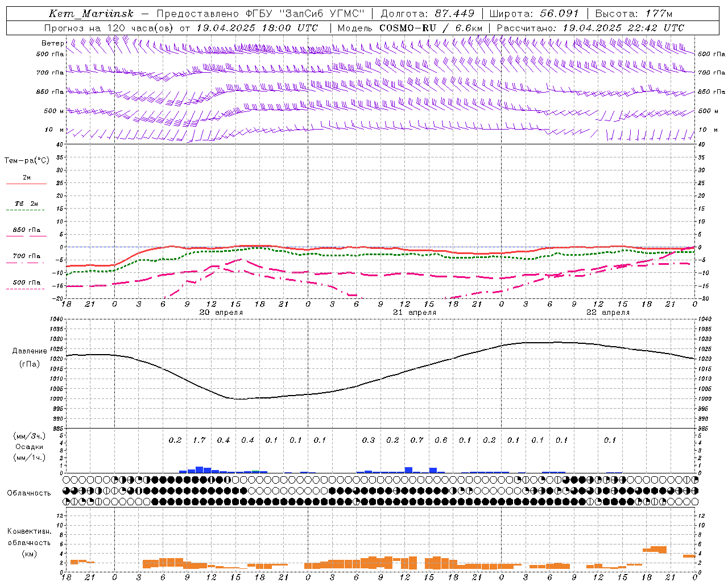Image resolution: width=728 pixels, height=582 pixels.
Task: Click the left 10 м wind level label
Action: (55, 130)
